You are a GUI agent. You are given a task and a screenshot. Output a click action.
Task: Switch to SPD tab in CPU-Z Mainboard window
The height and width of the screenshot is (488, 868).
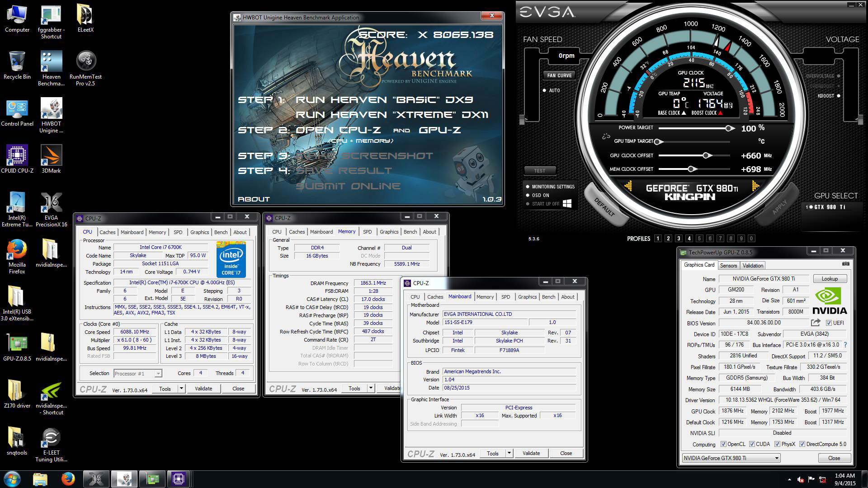tap(505, 297)
